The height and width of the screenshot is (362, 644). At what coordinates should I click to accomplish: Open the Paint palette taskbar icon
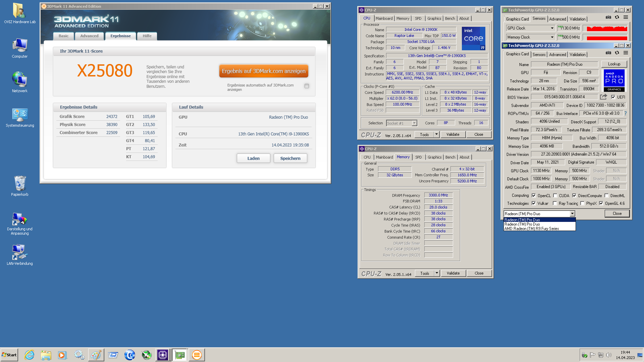[x=96, y=355]
